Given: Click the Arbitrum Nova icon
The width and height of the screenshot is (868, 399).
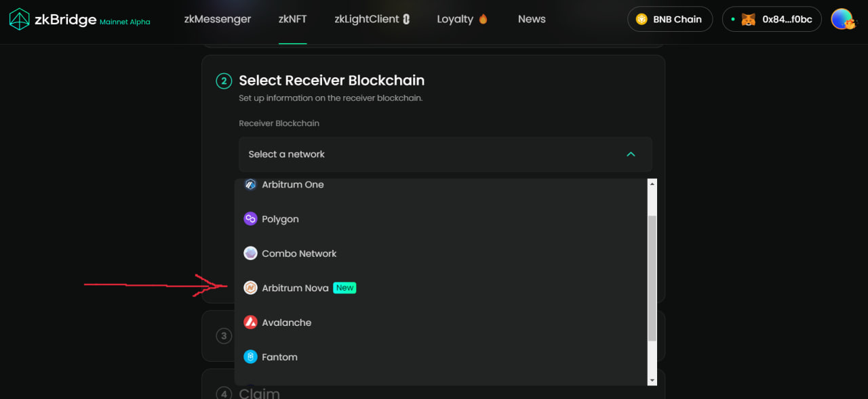Looking at the screenshot, I should (251, 287).
